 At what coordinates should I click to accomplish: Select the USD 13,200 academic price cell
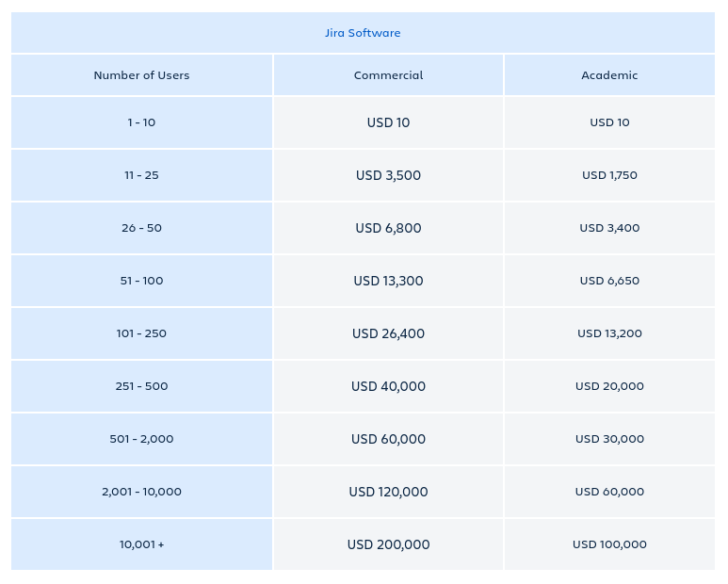[x=609, y=333]
